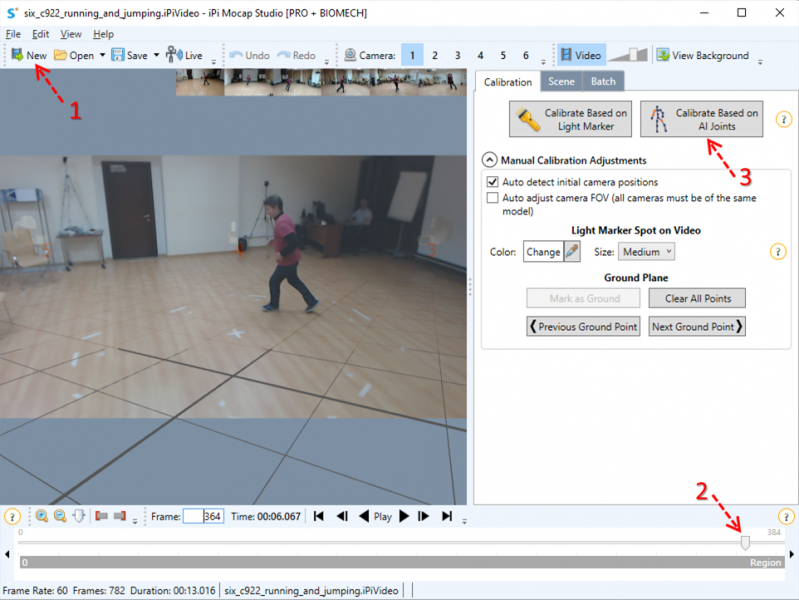This screenshot has width=799, height=600.
Task: Step forward one frame
Action: [x=423, y=516]
